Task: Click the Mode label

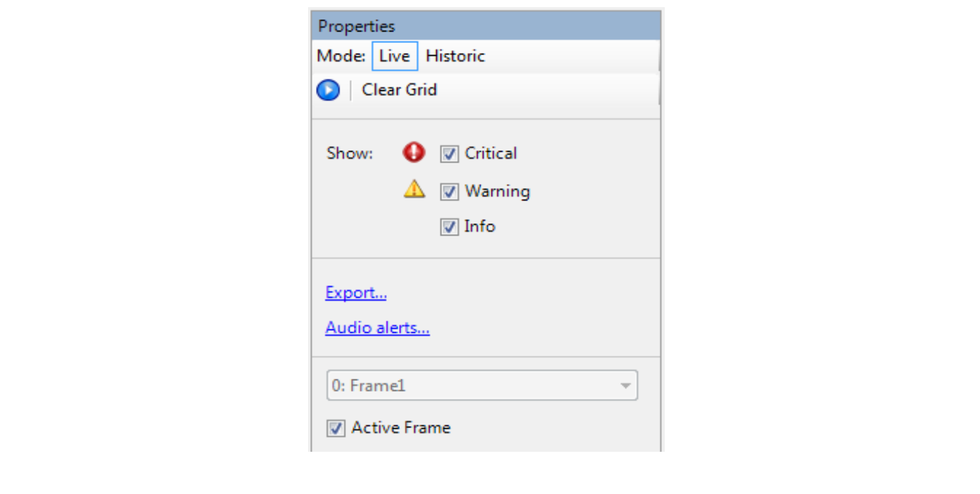Action: pyautogui.click(x=341, y=57)
